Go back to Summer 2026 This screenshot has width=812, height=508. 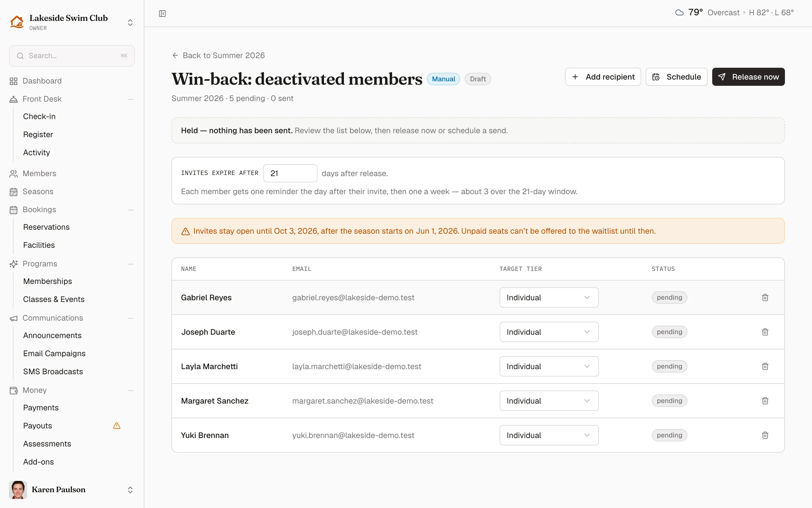[219, 55]
